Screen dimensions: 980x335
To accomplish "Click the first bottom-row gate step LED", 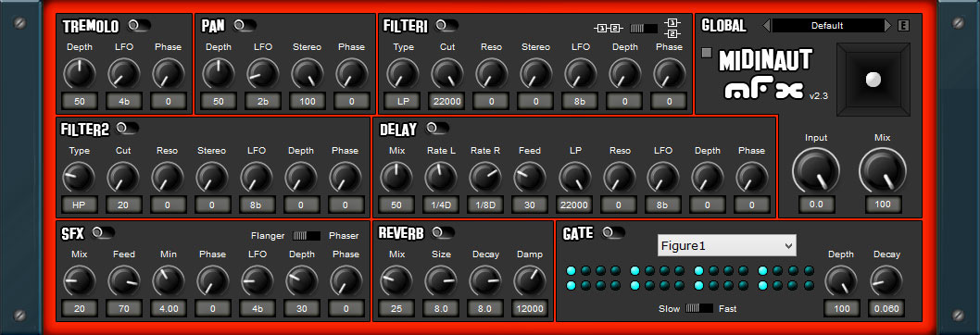I will tap(571, 286).
